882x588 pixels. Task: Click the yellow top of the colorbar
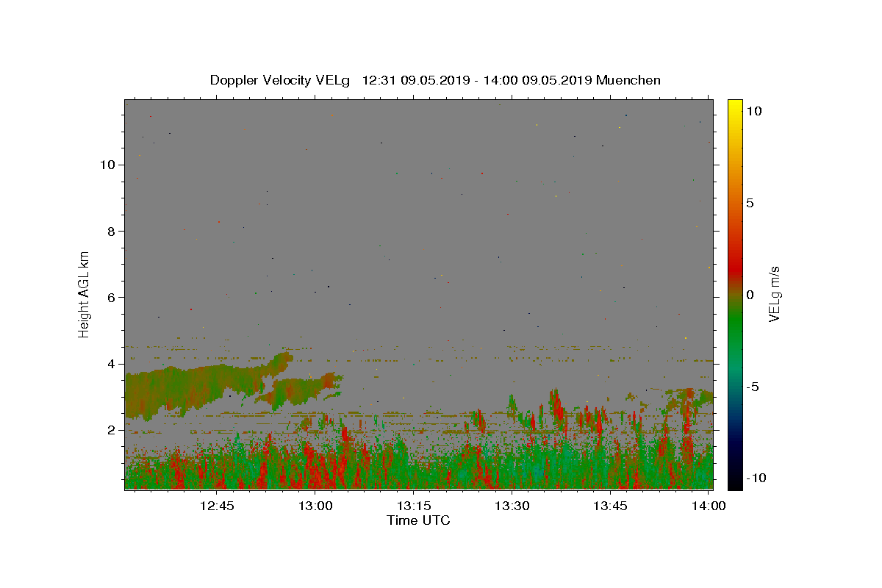tap(734, 107)
